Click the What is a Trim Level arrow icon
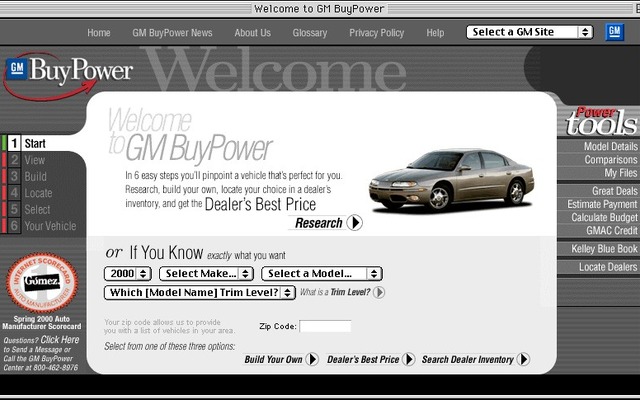 pos(379,292)
